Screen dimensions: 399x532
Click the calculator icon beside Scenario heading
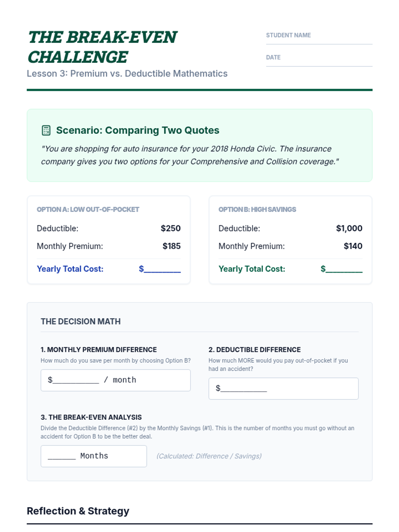[46, 130]
